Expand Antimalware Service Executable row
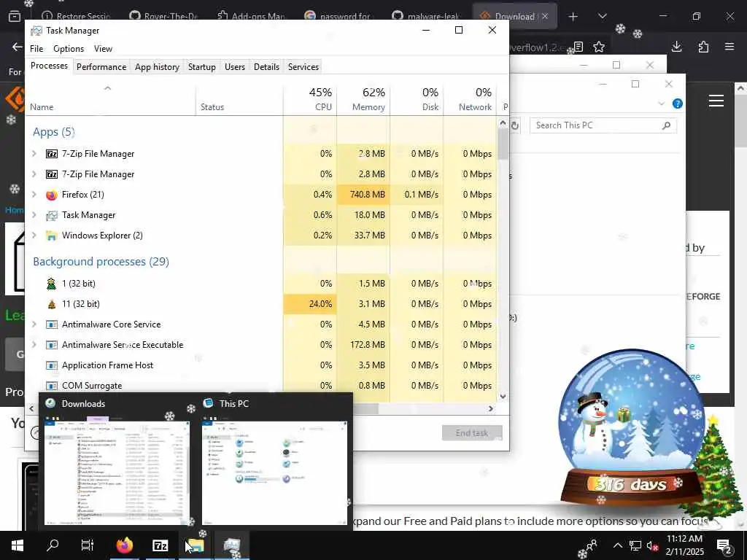This screenshot has width=747, height=560. (x=34, y=345)
